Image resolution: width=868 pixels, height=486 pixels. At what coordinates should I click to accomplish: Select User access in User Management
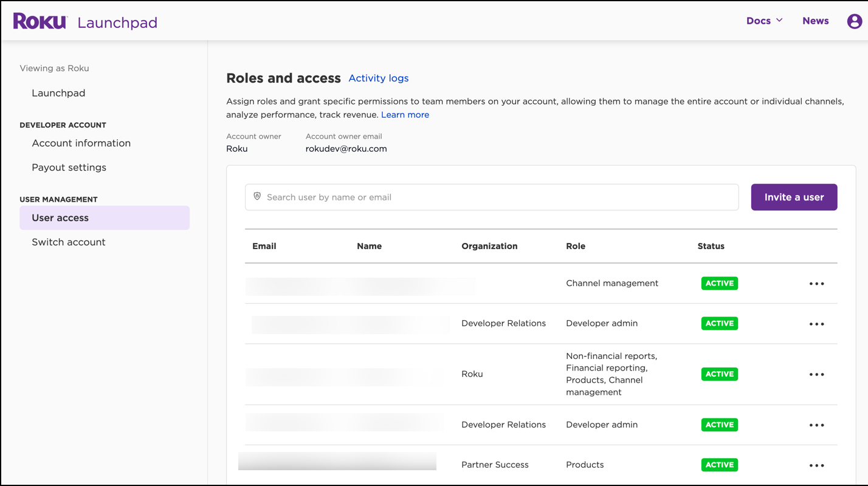(60, 217)
